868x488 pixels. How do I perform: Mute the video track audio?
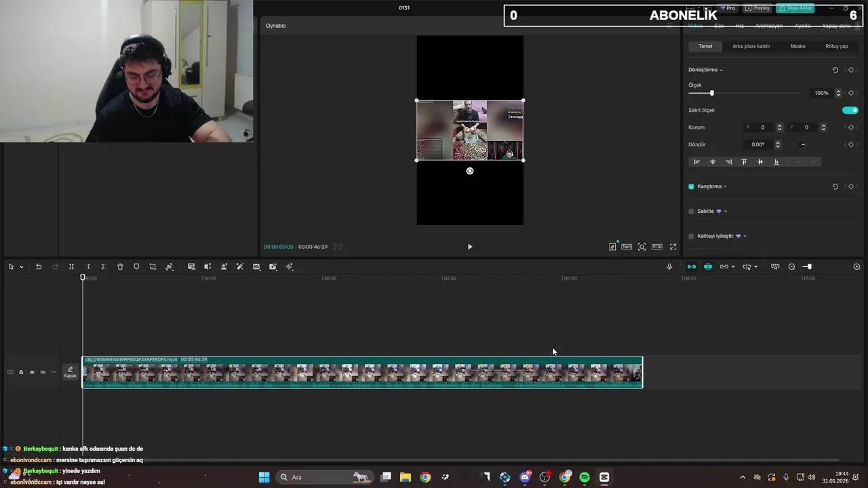tap(43, 372)
